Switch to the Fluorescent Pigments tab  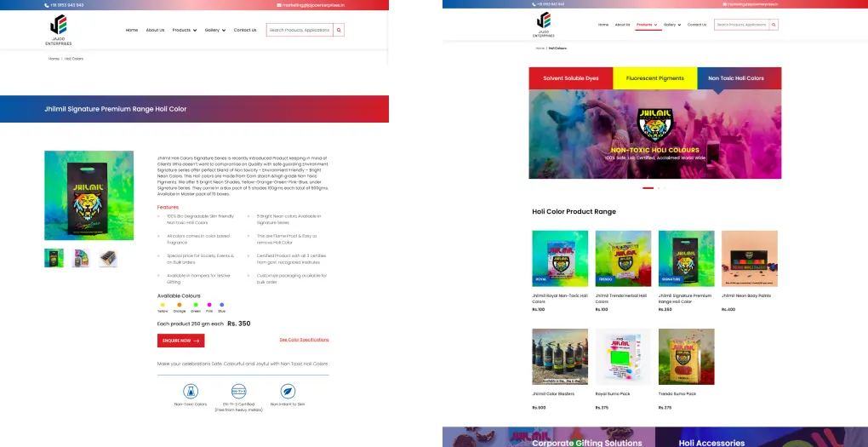[655, 78]
